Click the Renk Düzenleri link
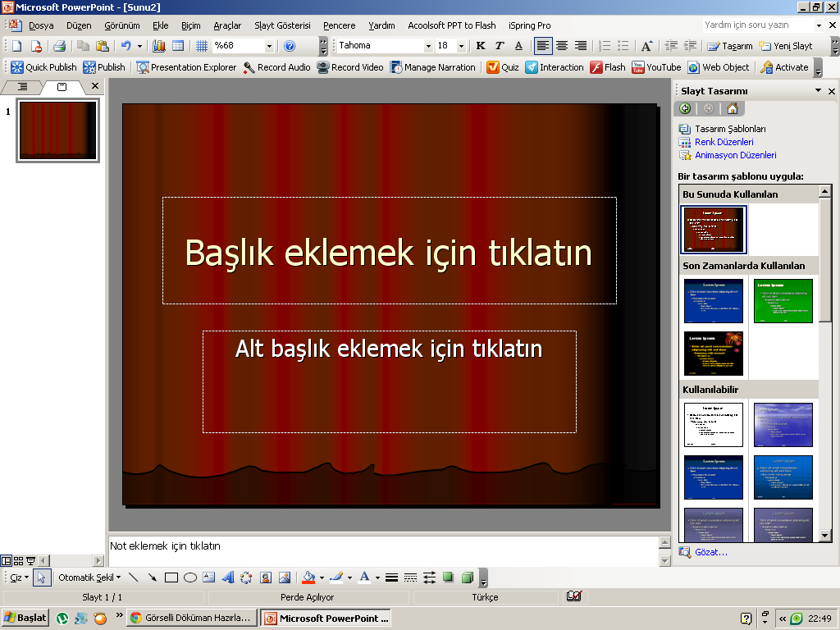Viewport: 840px width, 630px height. tap(724, 142)
